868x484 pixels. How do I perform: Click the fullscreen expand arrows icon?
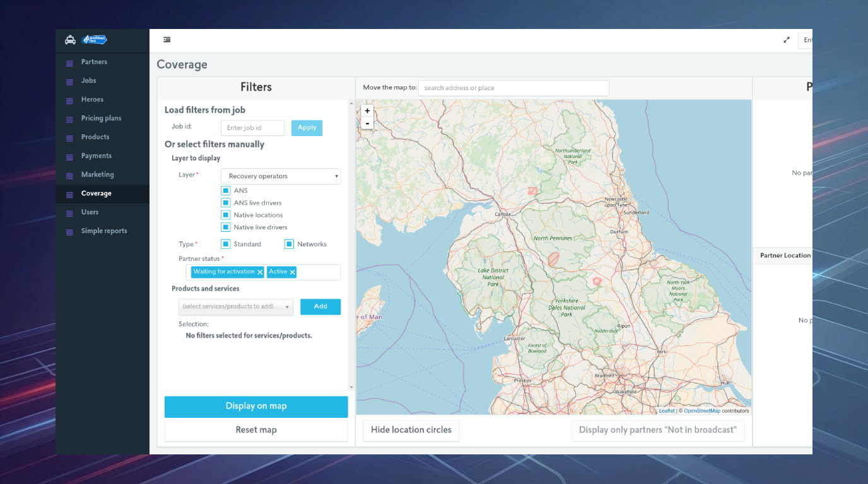click(x=787, y=40)
